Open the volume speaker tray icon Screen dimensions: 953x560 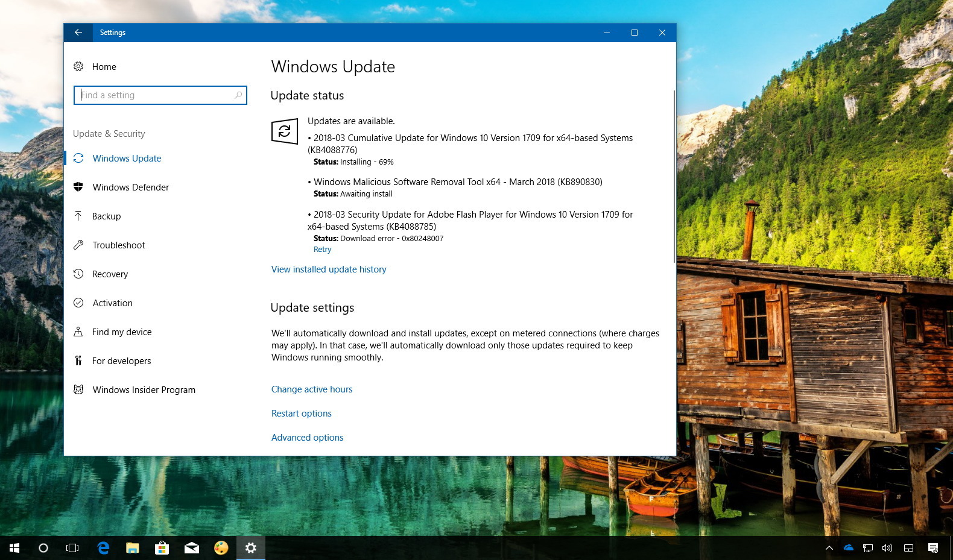[887, 548]
